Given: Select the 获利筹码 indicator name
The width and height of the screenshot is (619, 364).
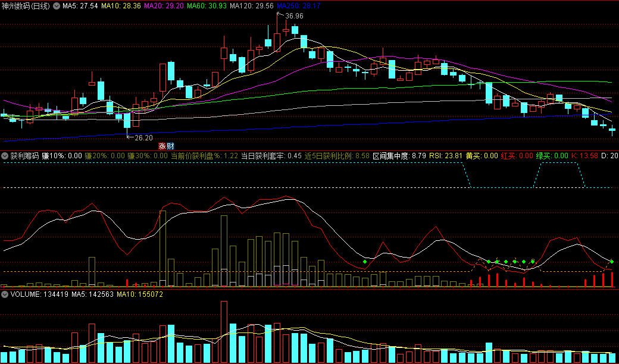Looking at the screenshot, I should 24,155.
